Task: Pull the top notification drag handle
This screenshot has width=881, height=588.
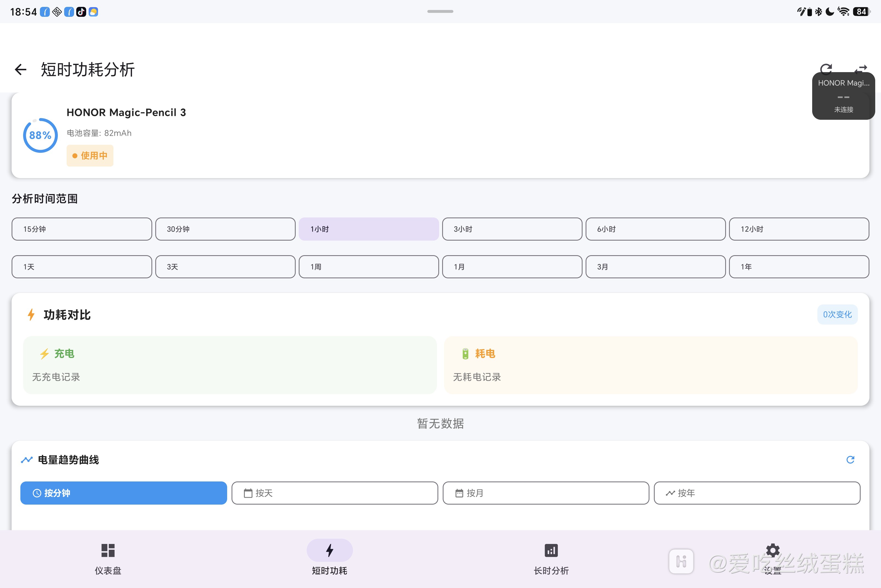Action: (x=440, y=12)
